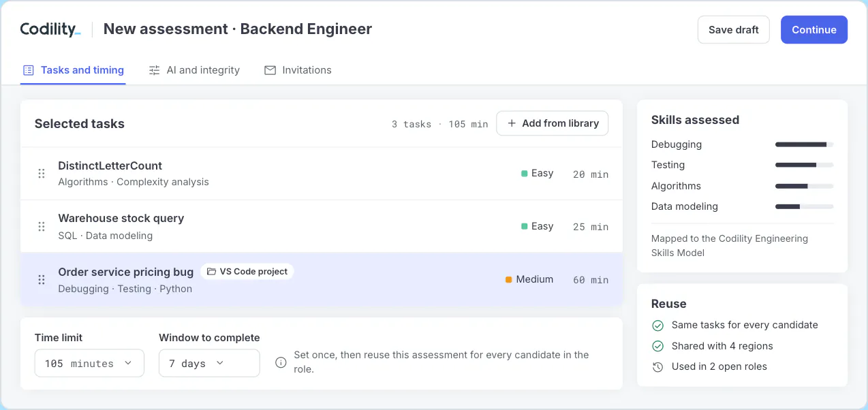The image size is (868, 410).
Task: Switch to the AI and integrity tab
Action: tap(195, 70)
